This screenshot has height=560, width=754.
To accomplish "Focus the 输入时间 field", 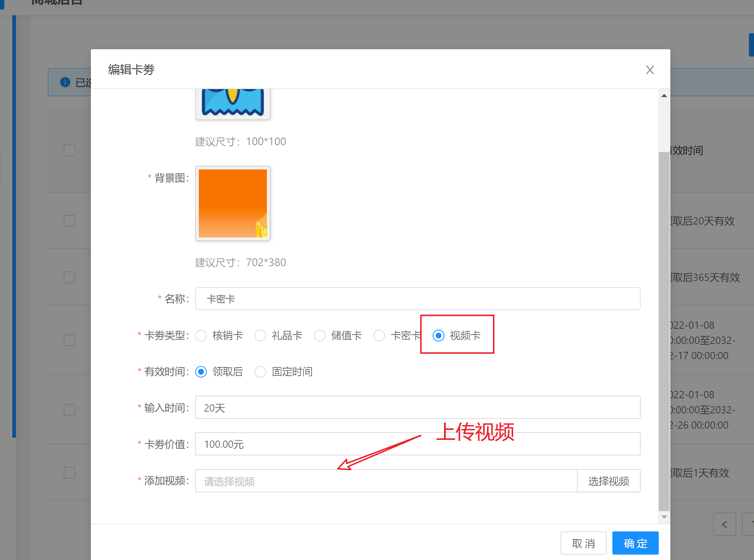I will pos(417,407).
